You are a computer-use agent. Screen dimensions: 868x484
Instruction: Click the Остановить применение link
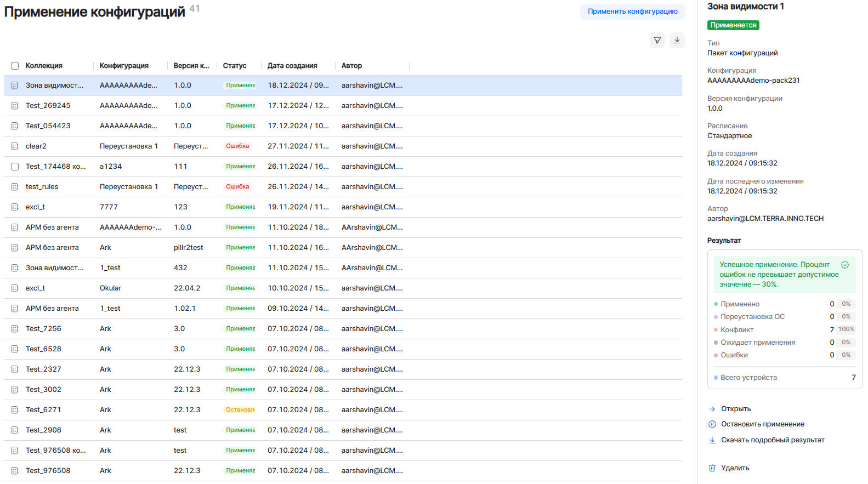(762, 424)
